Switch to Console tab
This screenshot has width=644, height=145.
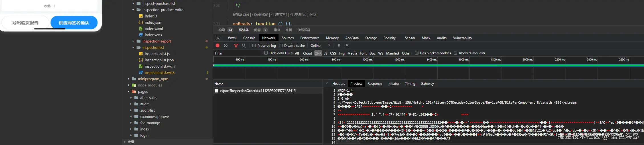[x=249, y=38]
